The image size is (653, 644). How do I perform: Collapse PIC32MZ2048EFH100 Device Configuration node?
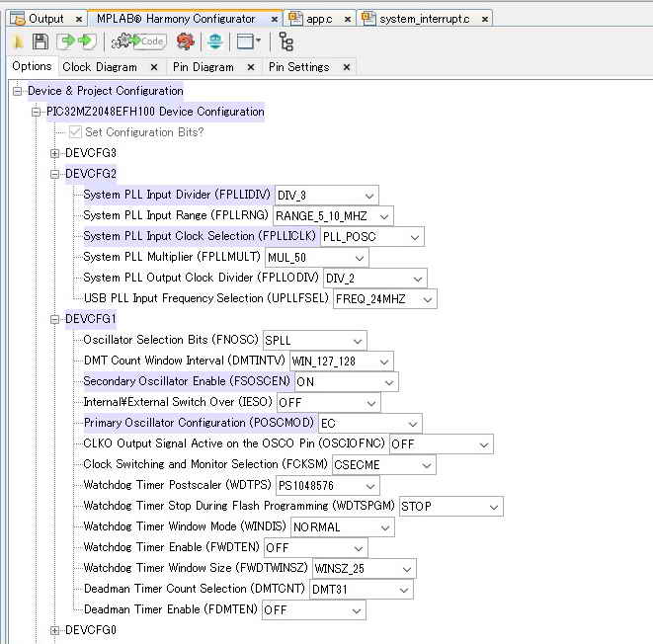tap(37, 112)
